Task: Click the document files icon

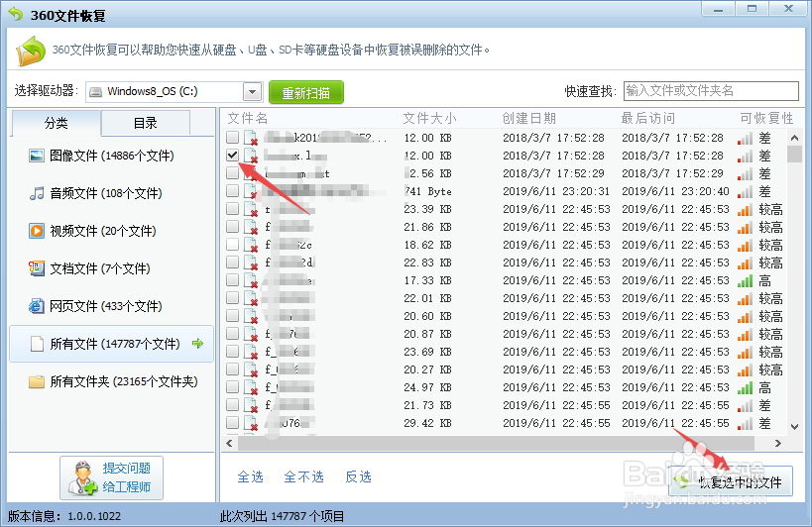Action: point(37,268)
